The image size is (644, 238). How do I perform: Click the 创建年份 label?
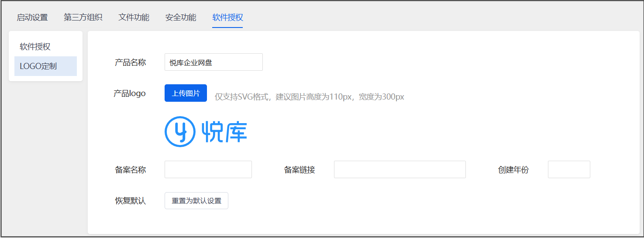tap(513, 170)
